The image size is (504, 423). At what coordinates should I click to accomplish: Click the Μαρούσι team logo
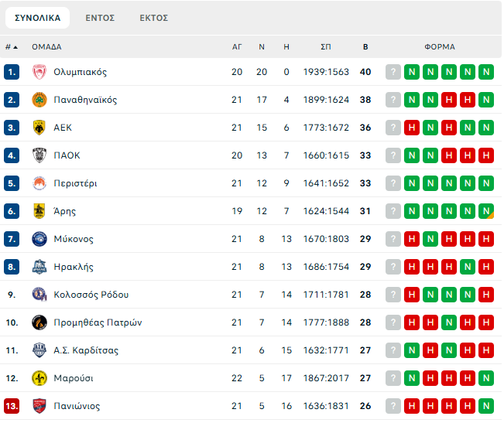[x=39, y=378]
